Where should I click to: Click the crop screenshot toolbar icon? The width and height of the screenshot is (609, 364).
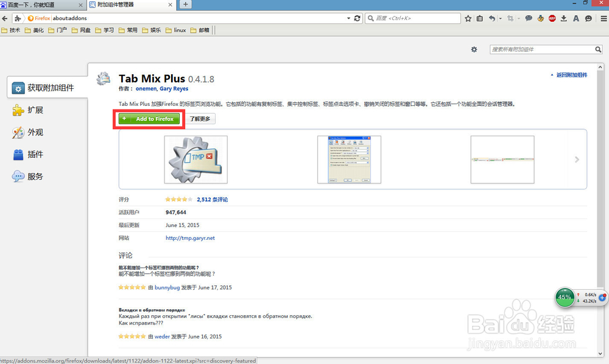pos(510,18)
